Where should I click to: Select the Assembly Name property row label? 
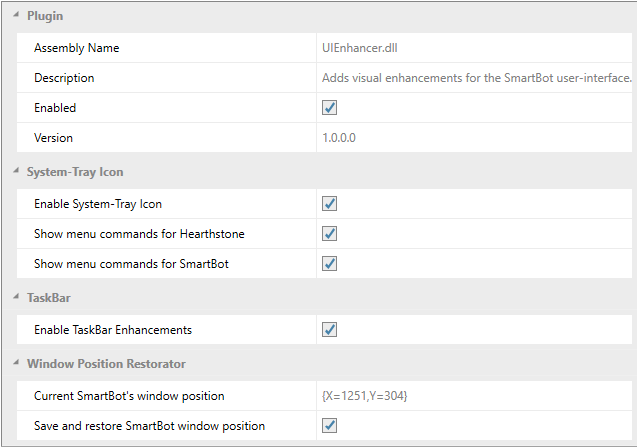point(77,48)
